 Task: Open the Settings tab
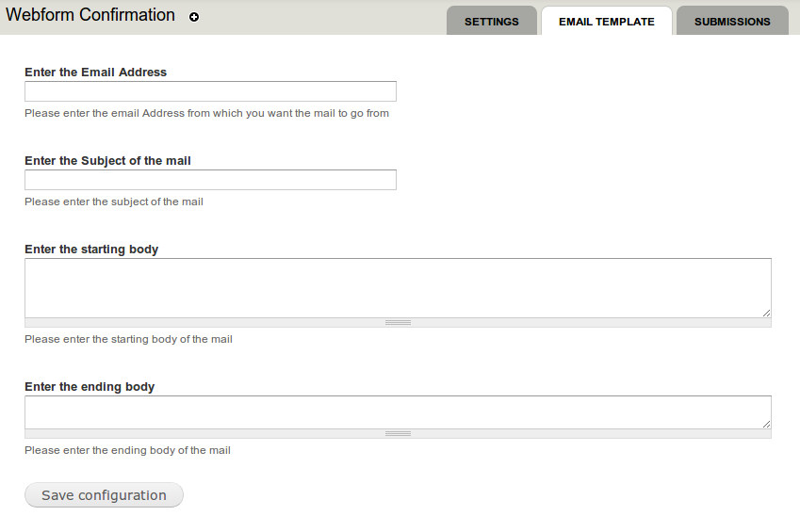coord(492,22)
